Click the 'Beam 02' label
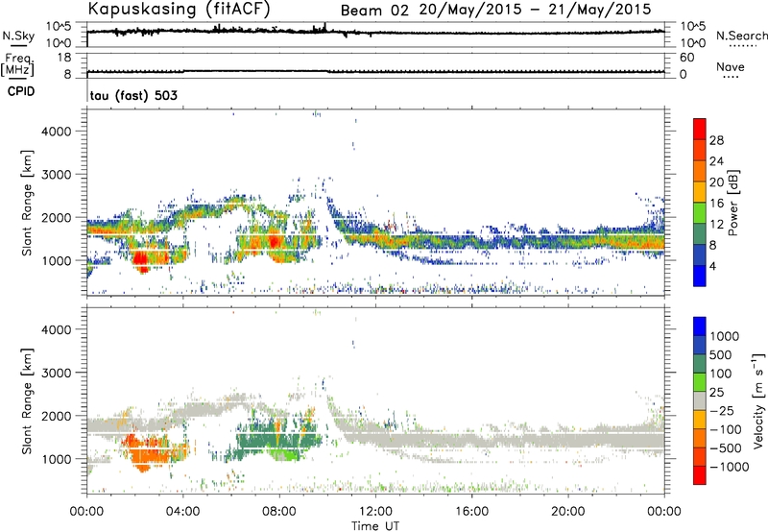The image size is (768, 532). tap(374, 11)
